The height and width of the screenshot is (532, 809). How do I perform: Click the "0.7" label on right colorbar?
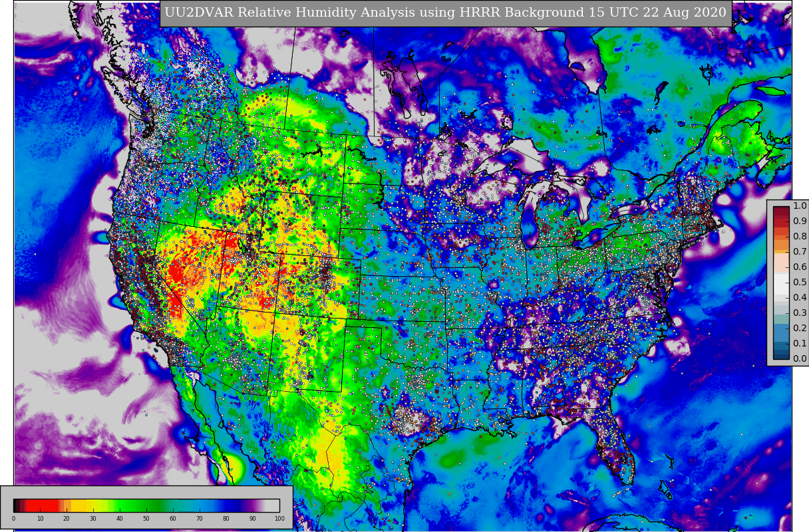[800, 252]
